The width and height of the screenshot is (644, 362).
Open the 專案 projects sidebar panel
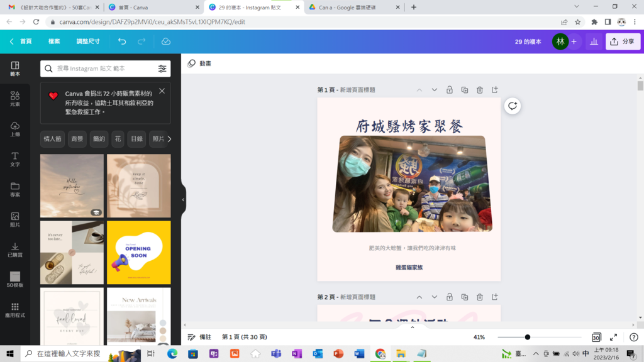point(15,189)
